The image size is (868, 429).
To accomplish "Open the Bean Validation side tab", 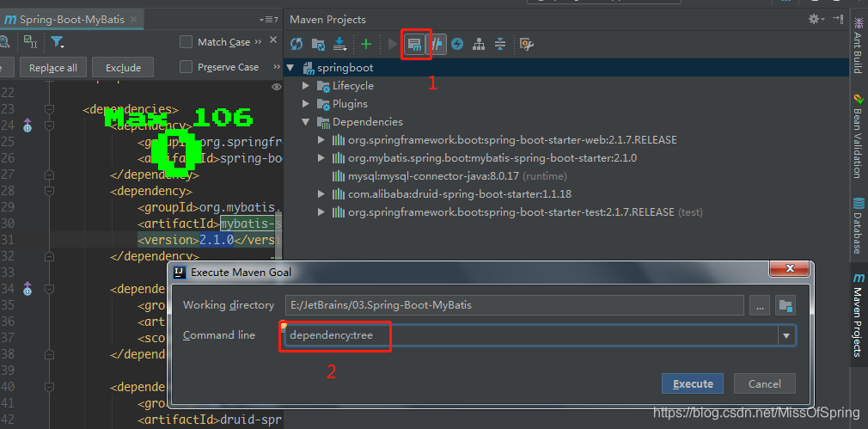I will (858, 136).
